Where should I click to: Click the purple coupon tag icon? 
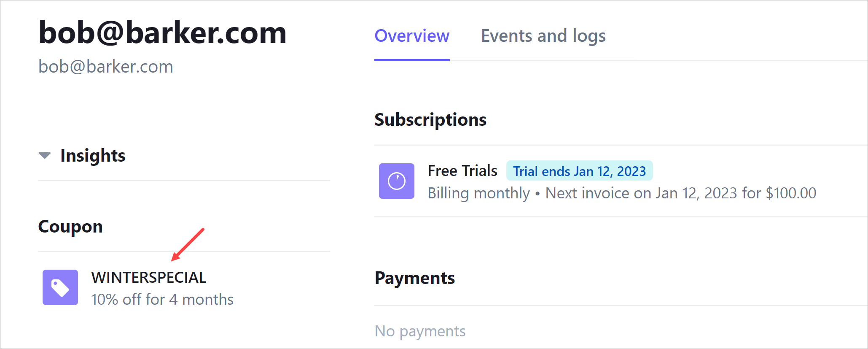(x=60, y=287)
